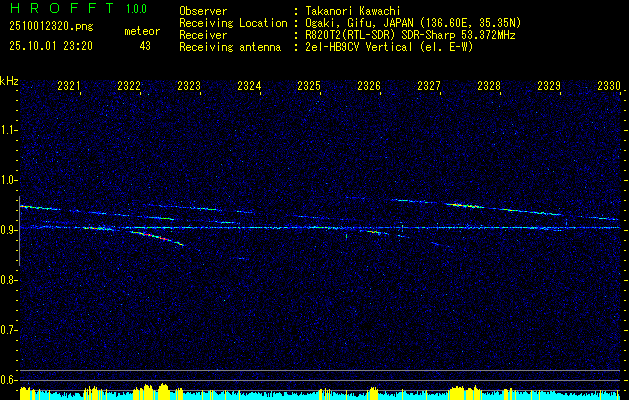Click the 2322 time marker
This screenshot has width=629, height=400.
coord(129,85)
